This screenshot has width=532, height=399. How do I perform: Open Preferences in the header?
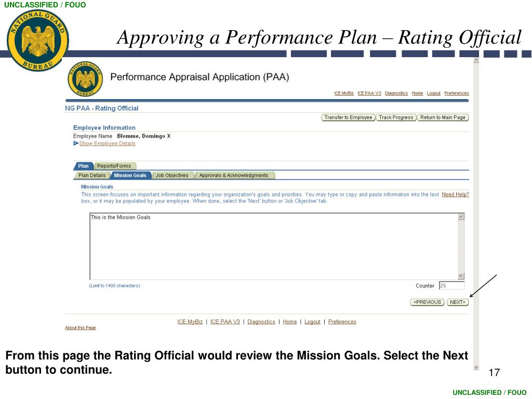(457, 93)
